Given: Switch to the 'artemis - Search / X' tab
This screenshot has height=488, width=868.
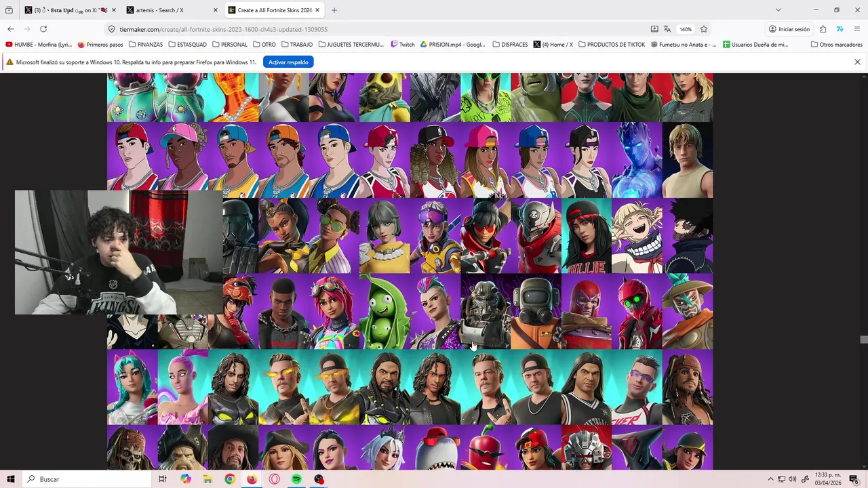Looking at the screenshot, I should click(x=172, y=10).
